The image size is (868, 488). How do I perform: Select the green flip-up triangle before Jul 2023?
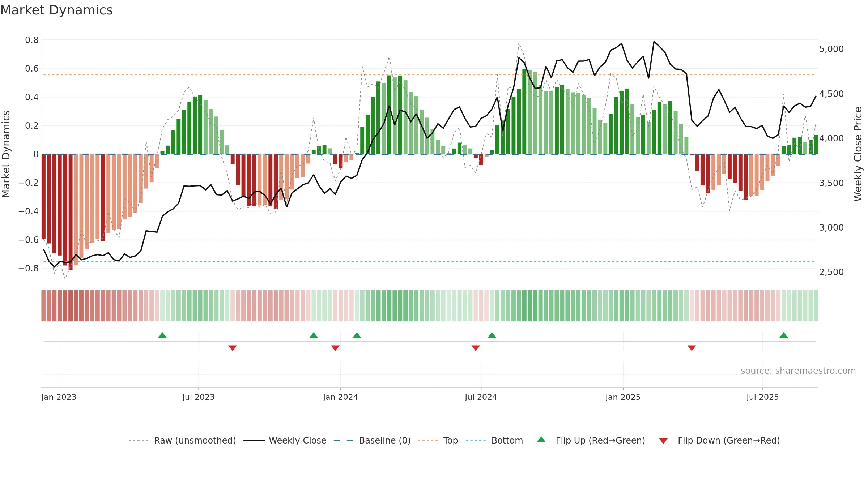162,335
